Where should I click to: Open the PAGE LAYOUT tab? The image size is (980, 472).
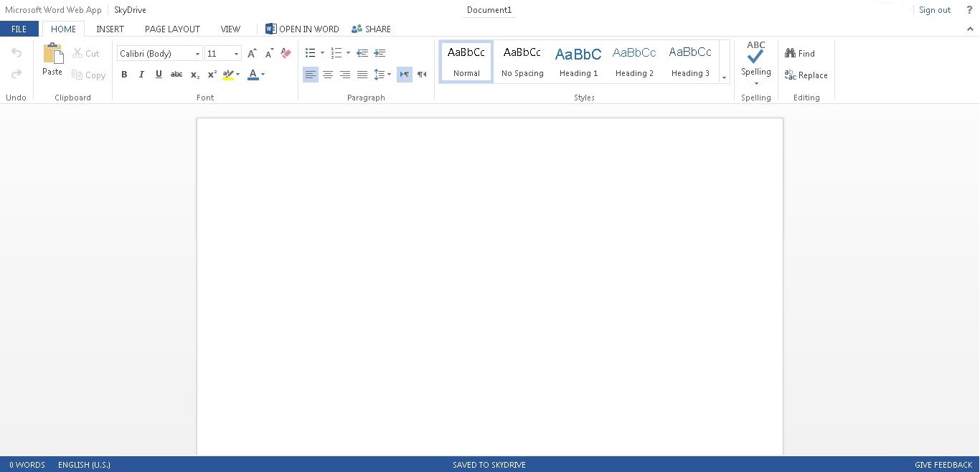click(x=172, y=29)
